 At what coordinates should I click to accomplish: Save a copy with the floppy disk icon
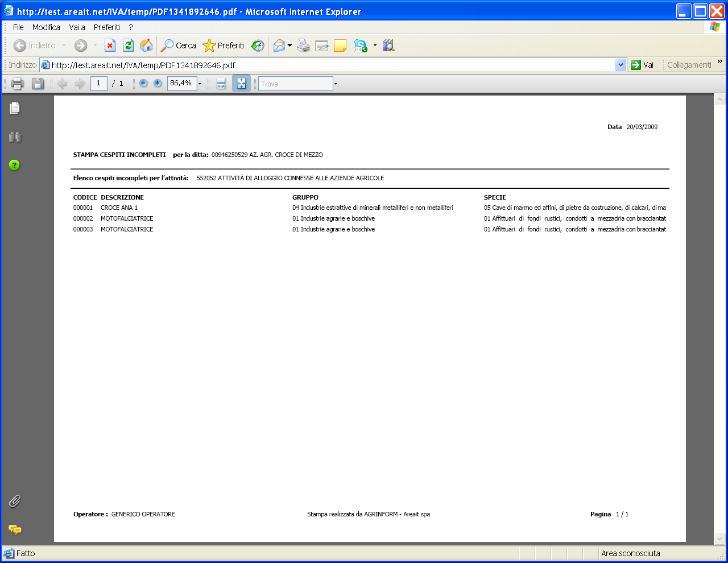point(38,84)
